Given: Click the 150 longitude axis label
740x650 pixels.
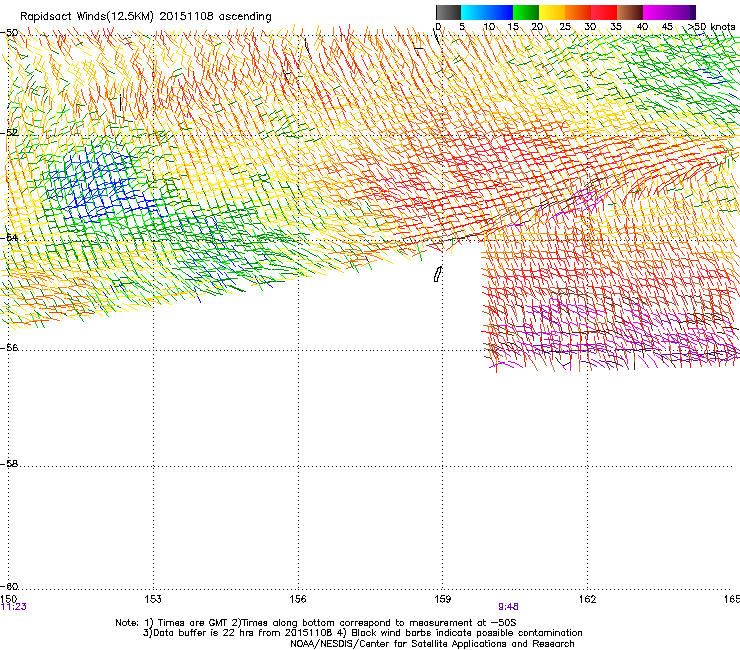Looking at the screenshot, I should coord(8,599).
